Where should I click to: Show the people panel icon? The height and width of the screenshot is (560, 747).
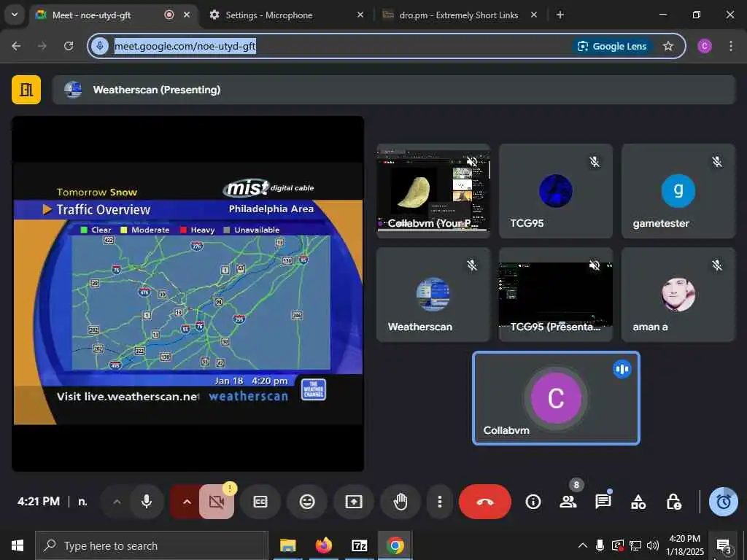[x=568, y=502]
